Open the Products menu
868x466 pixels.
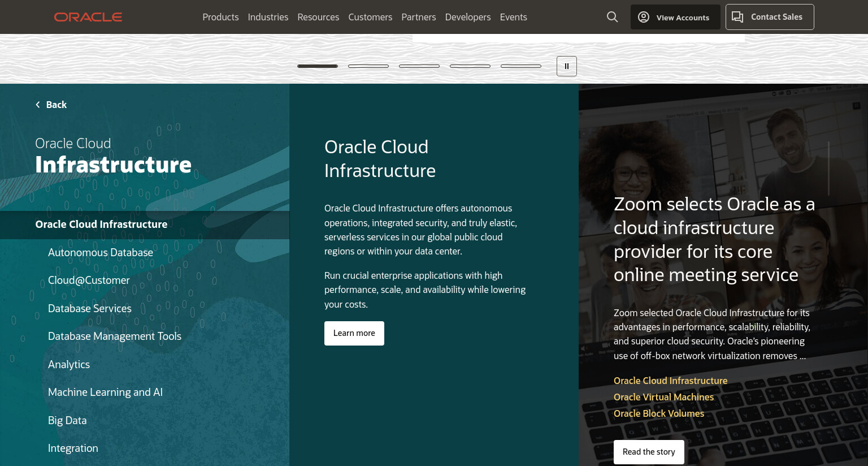pyautogui.click(x=220, y=17)
